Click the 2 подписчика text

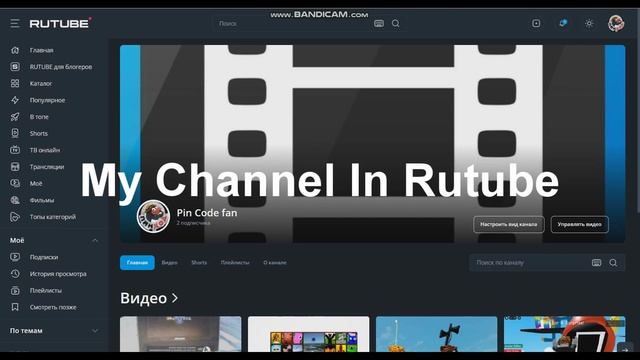pos(193,223)
